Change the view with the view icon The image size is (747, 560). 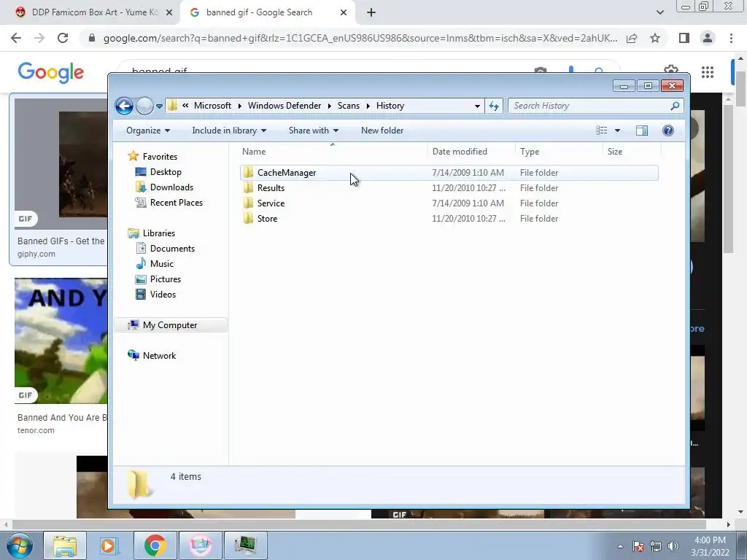tap(602, 131)
